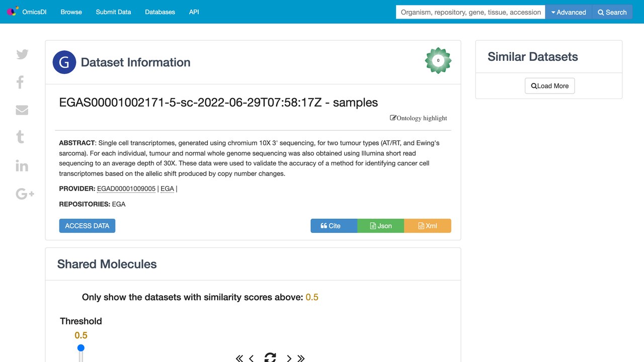Open the EGA provider link
The width and height of the screenshot is (644, 362).
point(168,189)
